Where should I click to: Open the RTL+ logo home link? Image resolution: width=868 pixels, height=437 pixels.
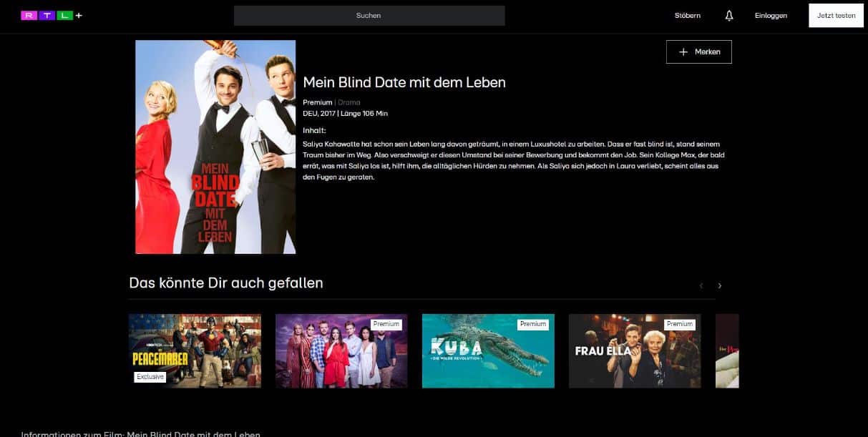52,15
